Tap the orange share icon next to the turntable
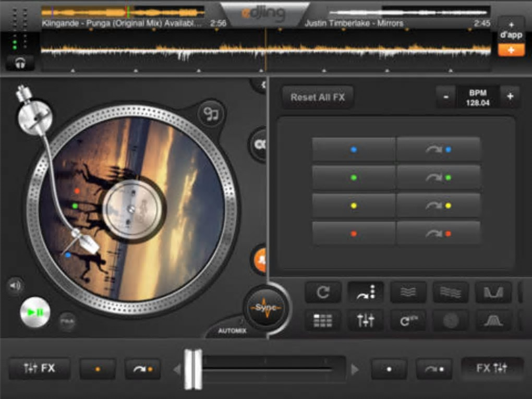This screenshot has width=532, height=399. 260,260
